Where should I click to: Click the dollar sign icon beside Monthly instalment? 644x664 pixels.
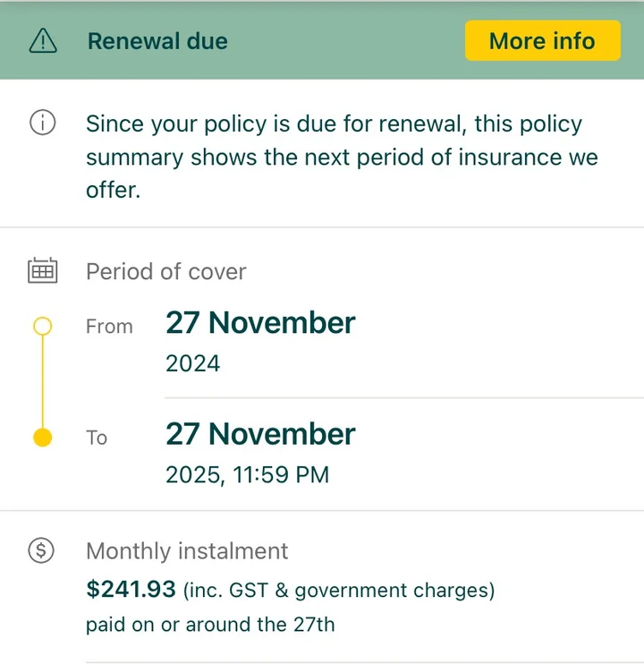tap(41, 550)
